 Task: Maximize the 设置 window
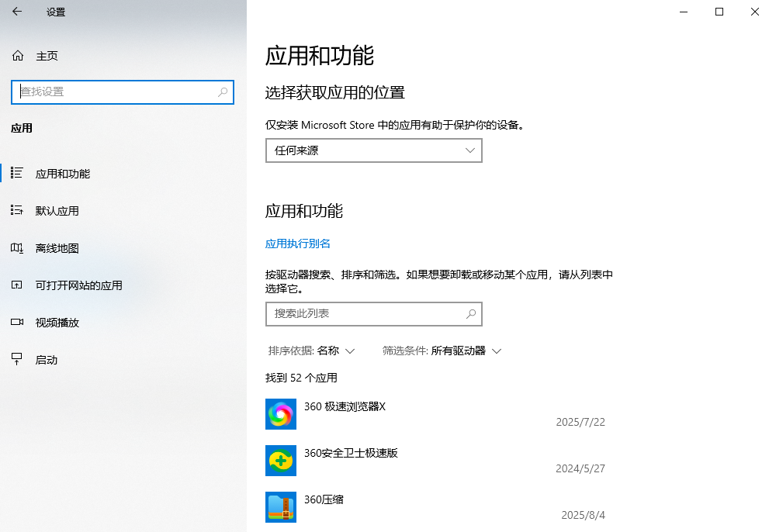pyautogui.click(x=719, y=12)
